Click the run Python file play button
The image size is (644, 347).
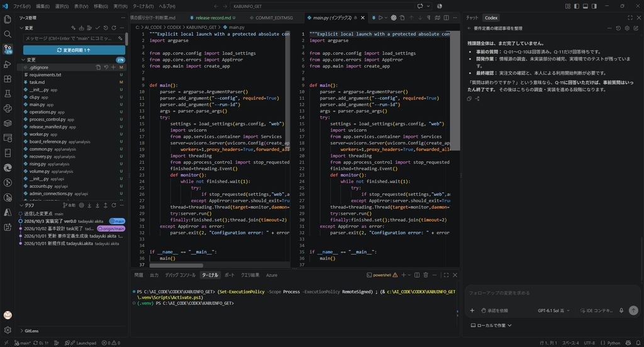pyautogui.click(x=380, y=18)
